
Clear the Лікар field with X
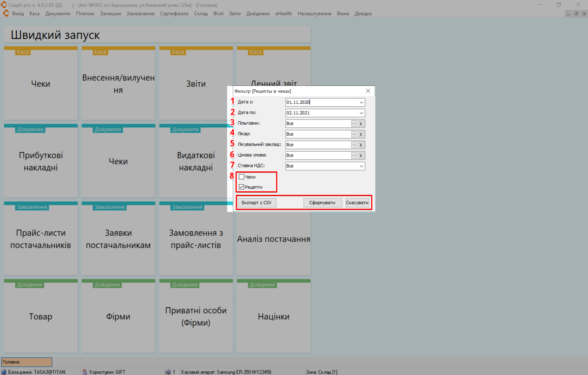[x=361, y=134]
